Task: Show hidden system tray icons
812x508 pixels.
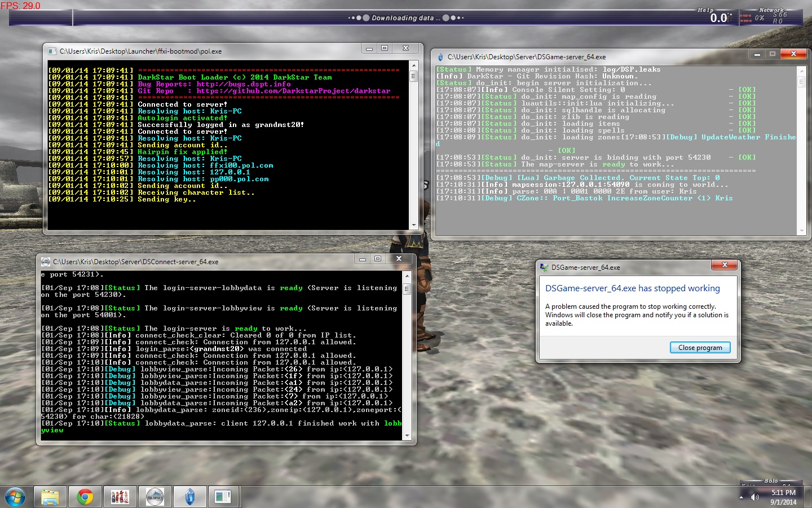Action: coord(741,497)
